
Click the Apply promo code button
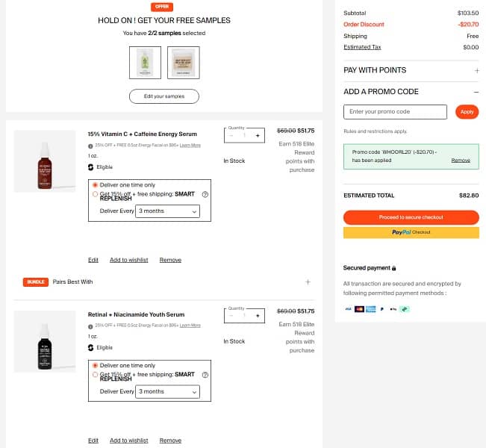click(x=467, y=112)
